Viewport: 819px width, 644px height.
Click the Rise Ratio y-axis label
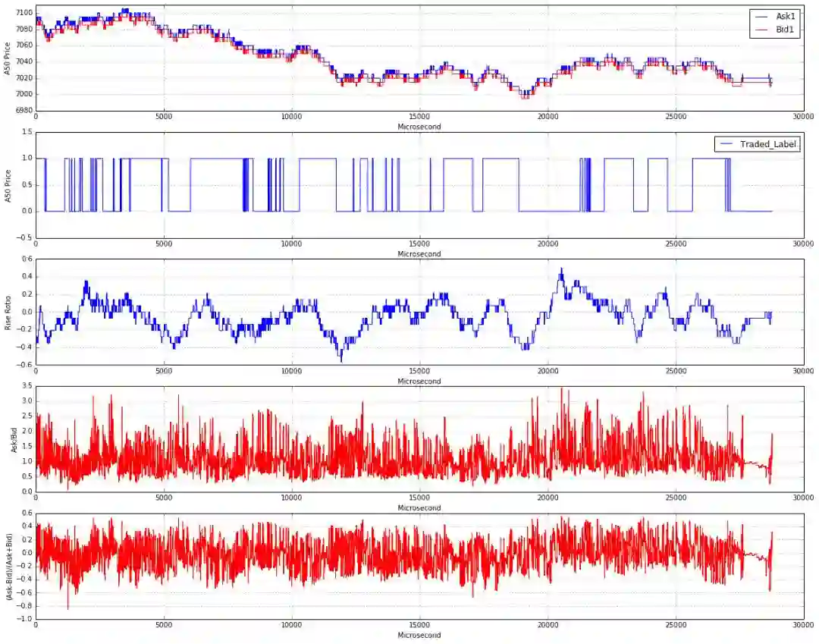8,313
